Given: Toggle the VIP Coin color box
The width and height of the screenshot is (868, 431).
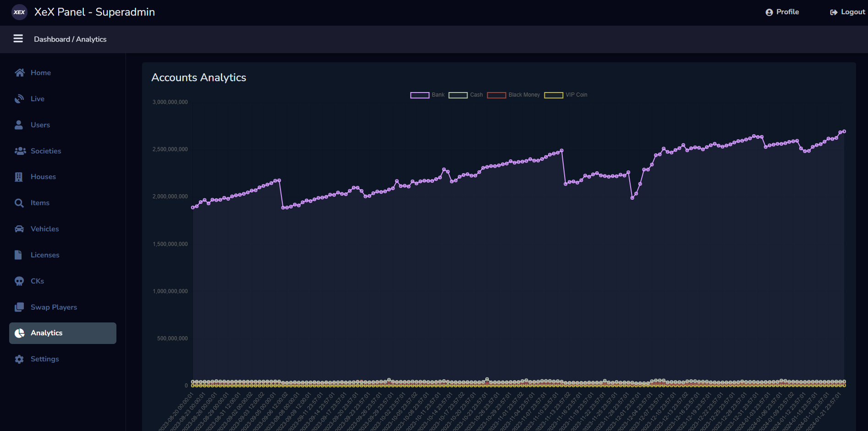Looking at the screenshot, I should (553, 95).
